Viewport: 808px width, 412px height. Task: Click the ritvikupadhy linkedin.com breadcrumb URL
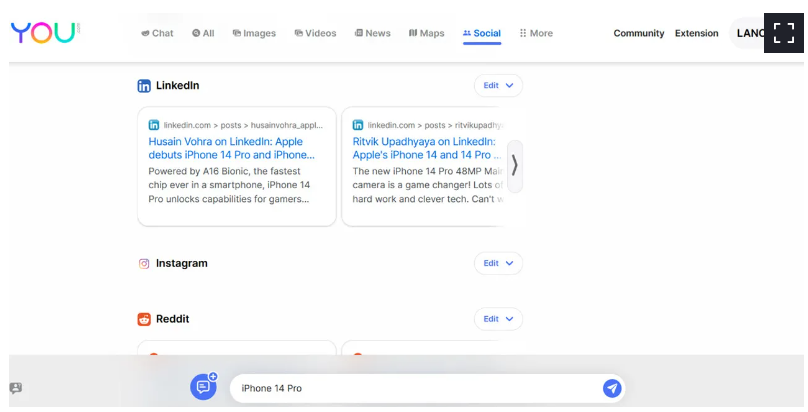point(435,125)
